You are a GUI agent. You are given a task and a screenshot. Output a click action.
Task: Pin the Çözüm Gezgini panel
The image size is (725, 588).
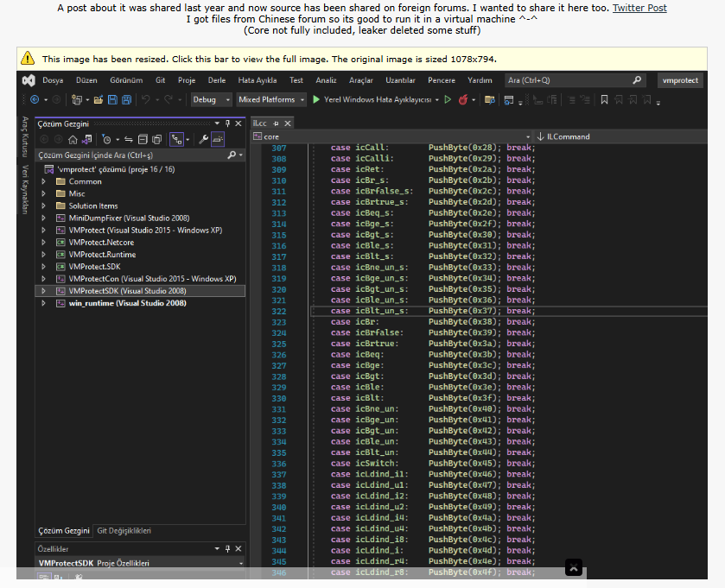pyautogui.click(x=227, y=123)
